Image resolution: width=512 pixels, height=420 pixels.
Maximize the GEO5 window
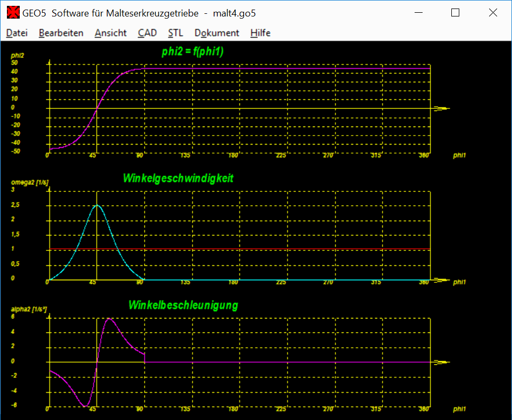[455, 13]
